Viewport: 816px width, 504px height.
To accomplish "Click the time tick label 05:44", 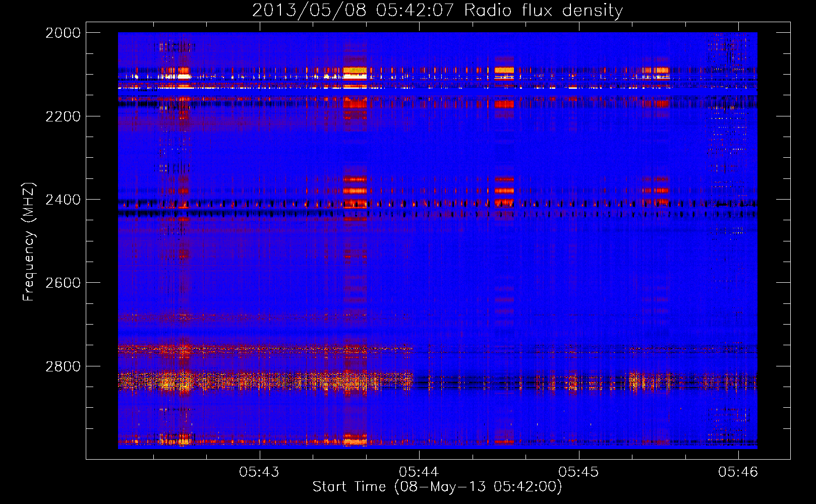I will click(419, 472).
